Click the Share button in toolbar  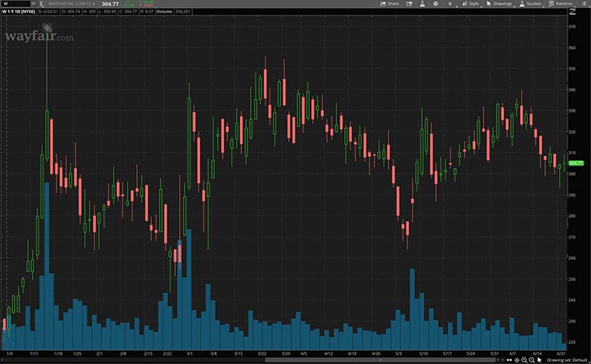389,4
